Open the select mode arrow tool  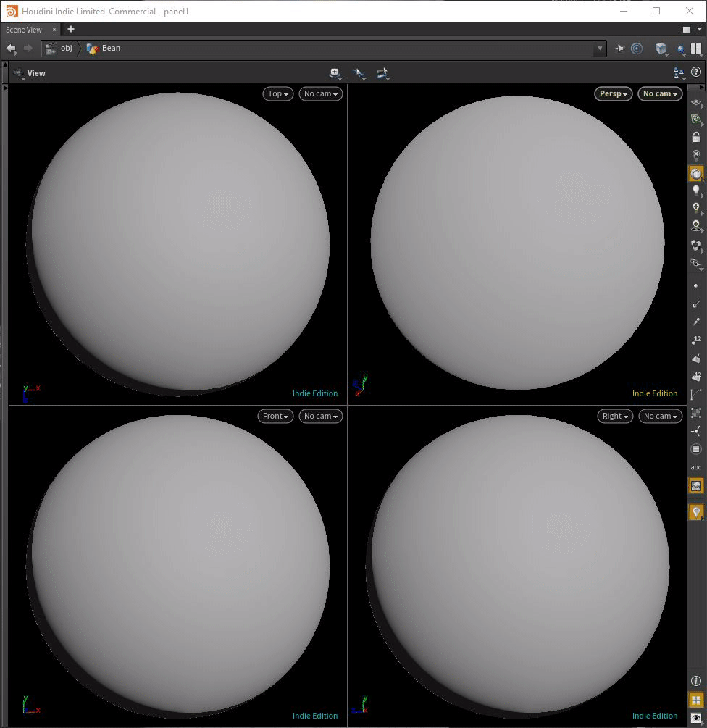click(x=359, y=73)
